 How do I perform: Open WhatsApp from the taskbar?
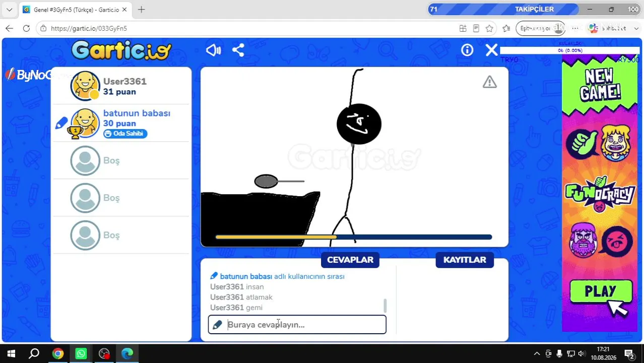pos(81,354)
